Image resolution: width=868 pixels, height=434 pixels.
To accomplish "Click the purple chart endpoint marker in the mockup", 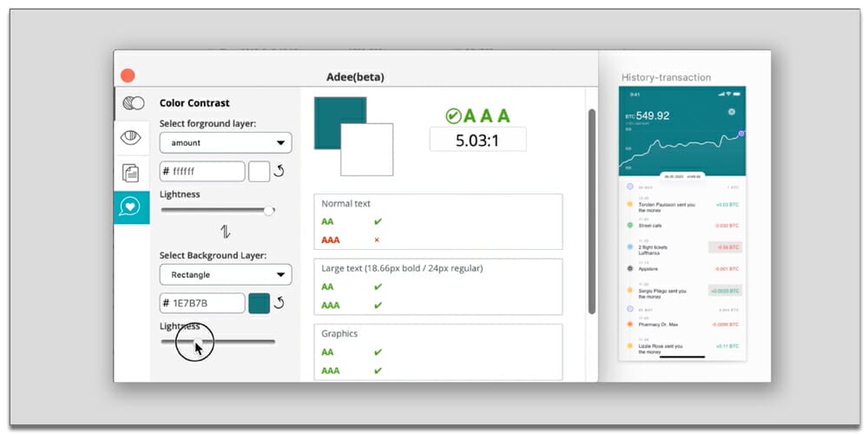I will point(742,134).
